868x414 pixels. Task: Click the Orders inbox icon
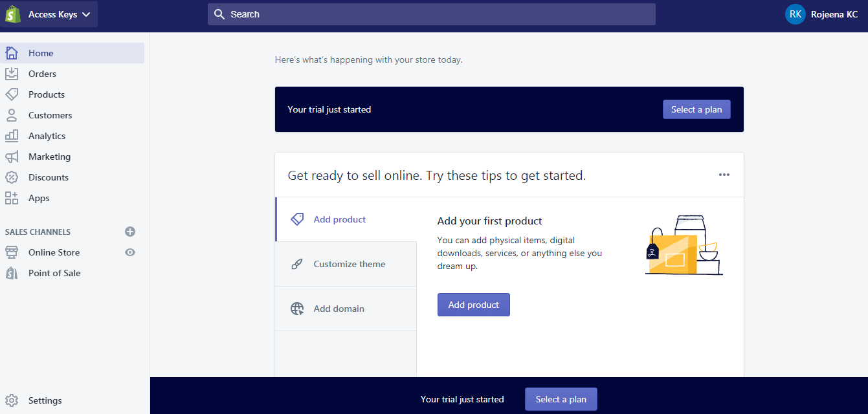click(x=12, y=74)
